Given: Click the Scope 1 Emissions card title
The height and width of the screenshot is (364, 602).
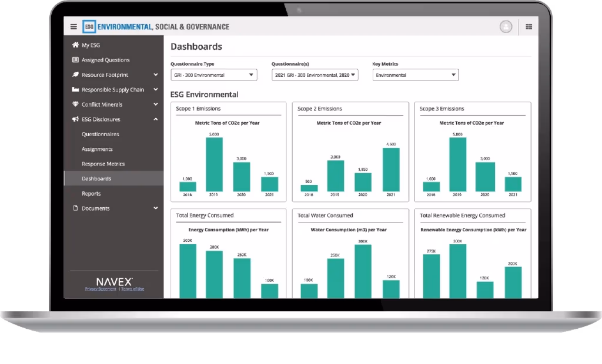Looking at the screenshot, I should tap(198, 109).
